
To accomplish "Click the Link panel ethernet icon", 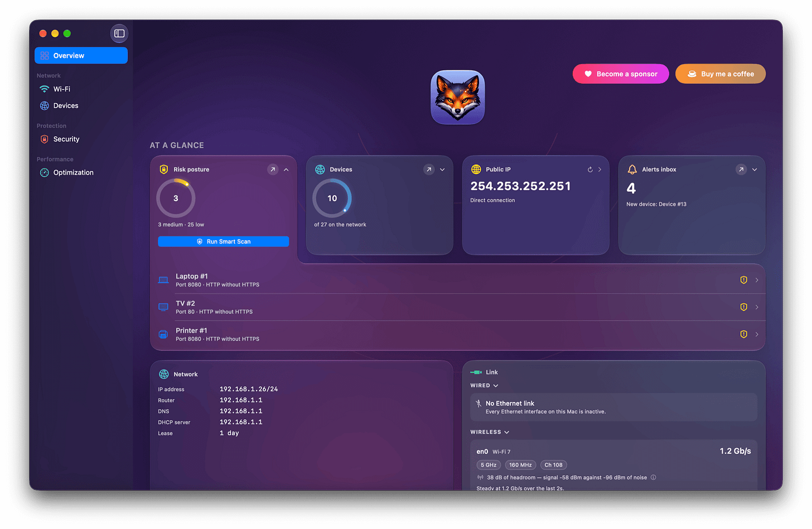I will click(476, 372).
